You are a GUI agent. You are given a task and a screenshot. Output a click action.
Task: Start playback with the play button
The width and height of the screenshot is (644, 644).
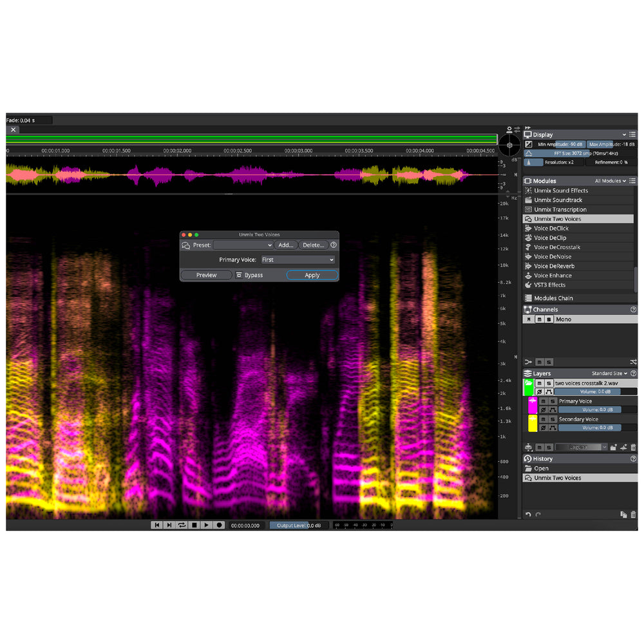(x=207, y=525)
